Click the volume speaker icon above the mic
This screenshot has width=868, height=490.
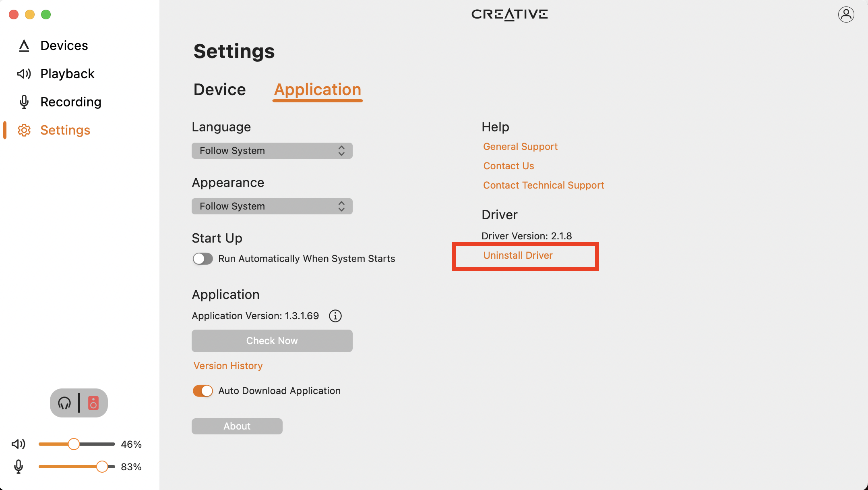click(x=19, y=444)
